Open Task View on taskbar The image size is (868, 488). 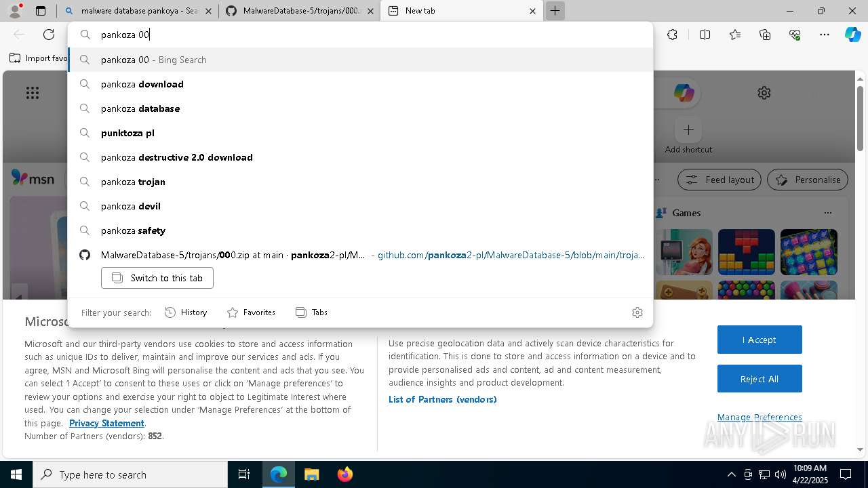pos(244,474)
